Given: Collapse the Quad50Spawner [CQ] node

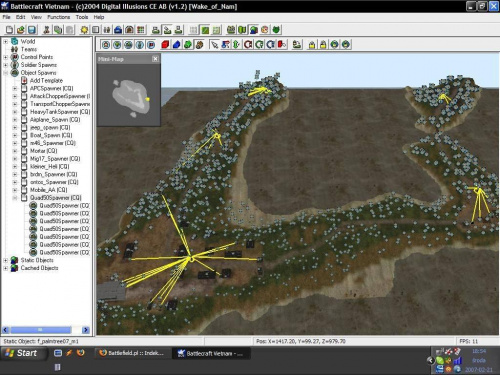Looking at the screenshot, I should (x=15, y=198).
